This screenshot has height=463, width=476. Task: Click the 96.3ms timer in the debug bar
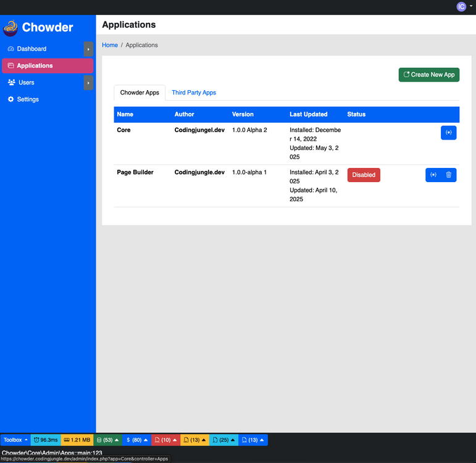pyautogui.click(x=45, y=440)
